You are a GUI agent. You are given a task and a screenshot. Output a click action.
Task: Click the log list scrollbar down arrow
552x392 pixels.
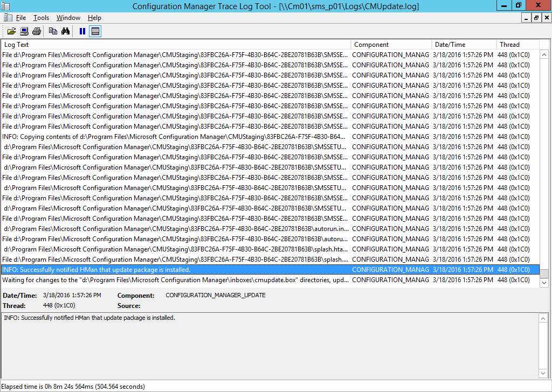pos(544,283)
